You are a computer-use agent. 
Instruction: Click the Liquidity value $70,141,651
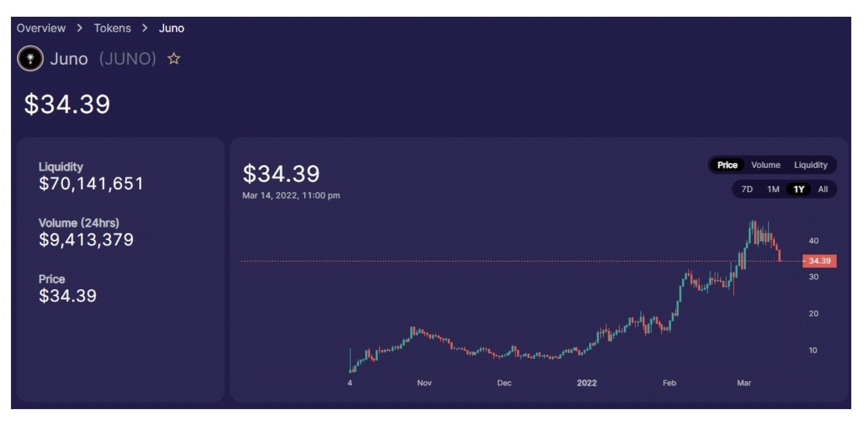coord(91,184)
